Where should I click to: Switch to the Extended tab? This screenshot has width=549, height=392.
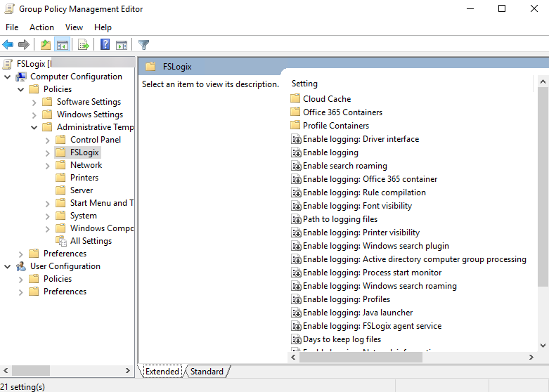click(x=162, y=372)
